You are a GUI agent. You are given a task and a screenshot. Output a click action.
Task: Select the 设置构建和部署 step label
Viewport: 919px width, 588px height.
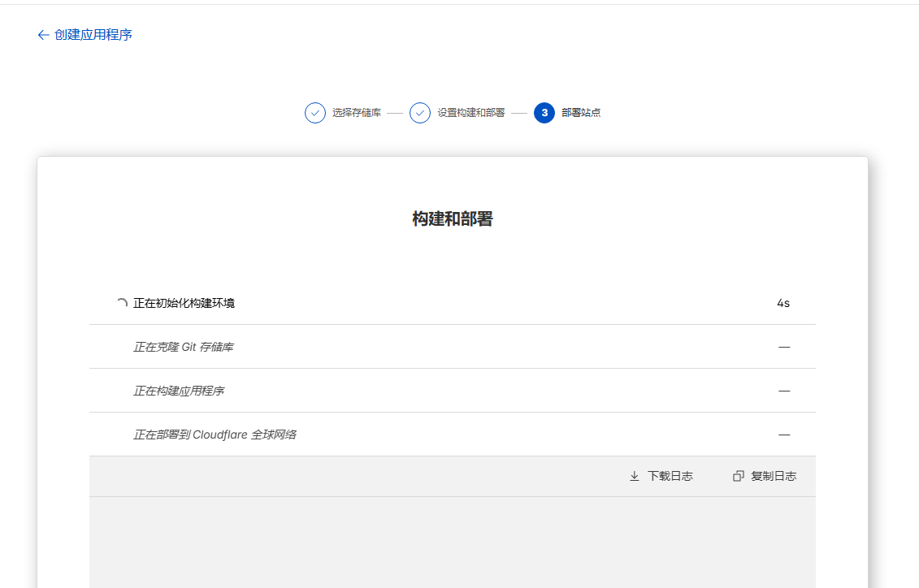click(470, 113)
